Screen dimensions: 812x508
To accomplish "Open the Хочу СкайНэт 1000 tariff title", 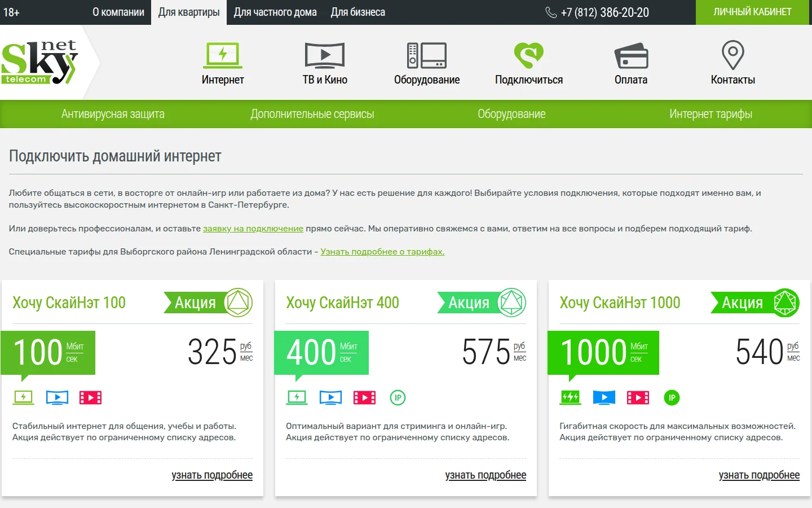I will tap(620, 303).
